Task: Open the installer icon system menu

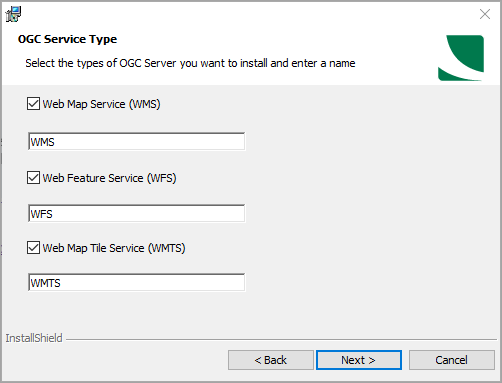Action: click(x=13, y=14)
